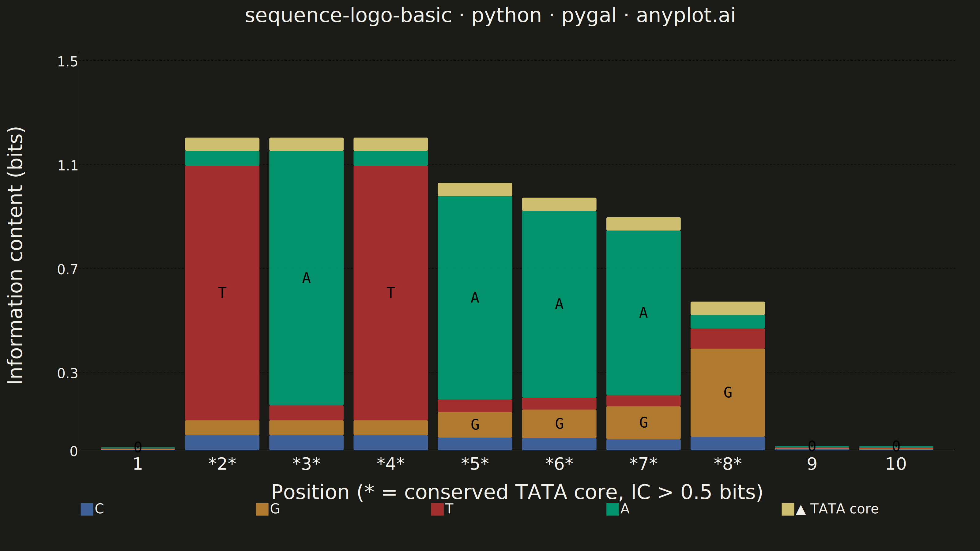Toggle the TATA core legend entry
This screenshot has width=980, height=551.
click(830, 509)
